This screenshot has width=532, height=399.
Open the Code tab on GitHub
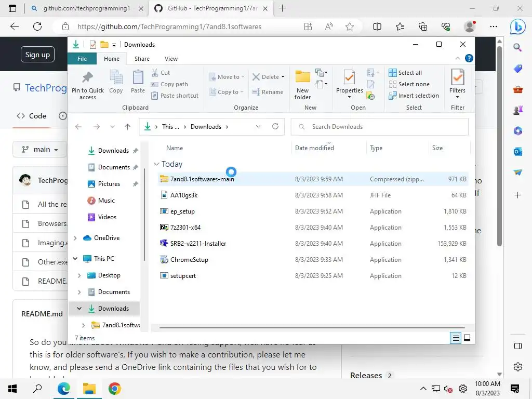32,116
